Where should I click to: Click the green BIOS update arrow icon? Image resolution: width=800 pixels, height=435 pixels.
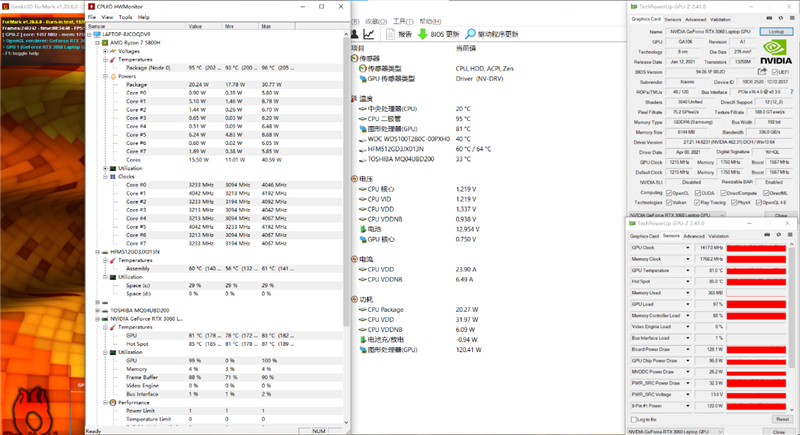422,34
